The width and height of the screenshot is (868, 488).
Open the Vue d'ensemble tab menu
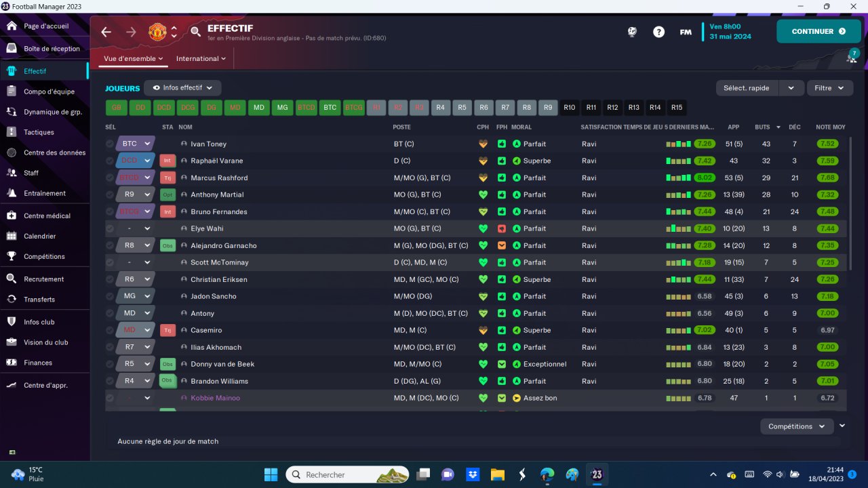pos(133,59)
